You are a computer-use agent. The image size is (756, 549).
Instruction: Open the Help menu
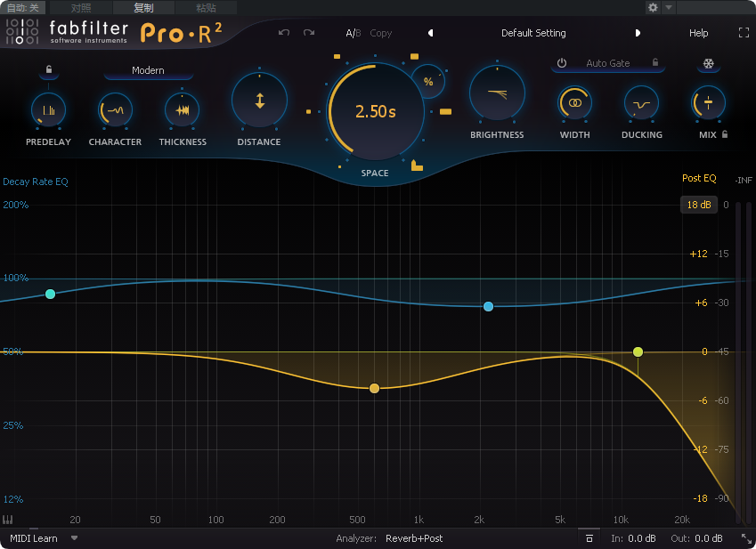coord(699,33)
